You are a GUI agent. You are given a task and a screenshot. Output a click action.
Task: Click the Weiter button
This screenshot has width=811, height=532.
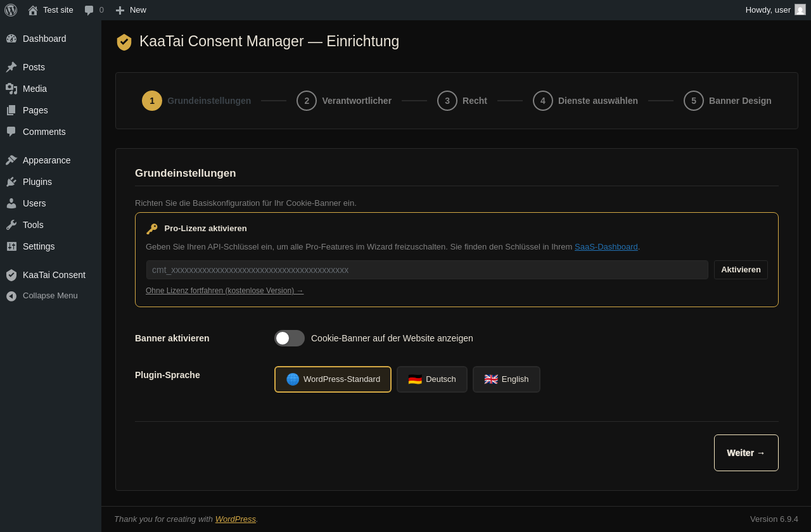click(746, 453)
